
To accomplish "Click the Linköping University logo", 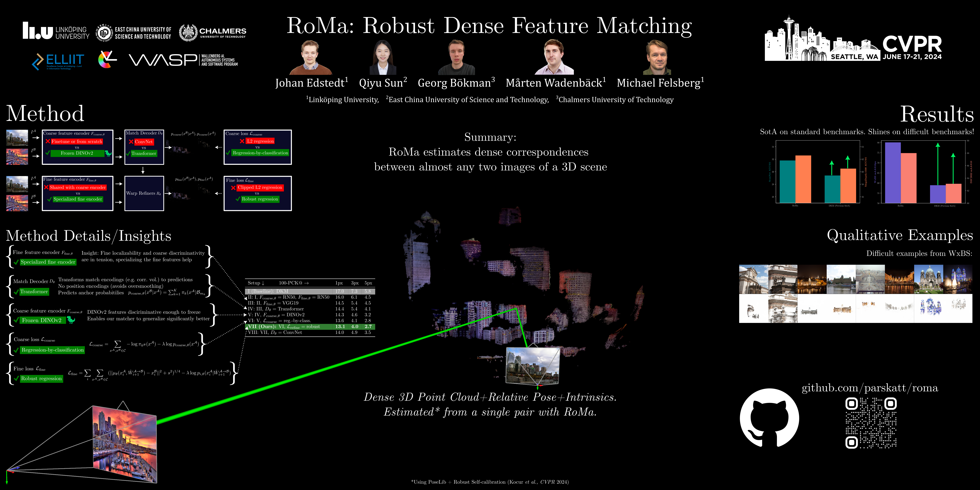I will [56, 31].
